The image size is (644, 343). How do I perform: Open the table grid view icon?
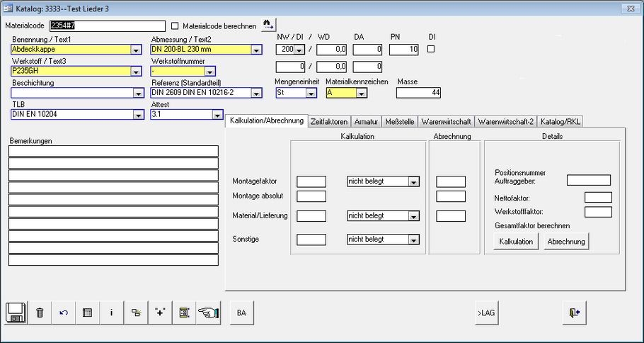pos(87,313)
